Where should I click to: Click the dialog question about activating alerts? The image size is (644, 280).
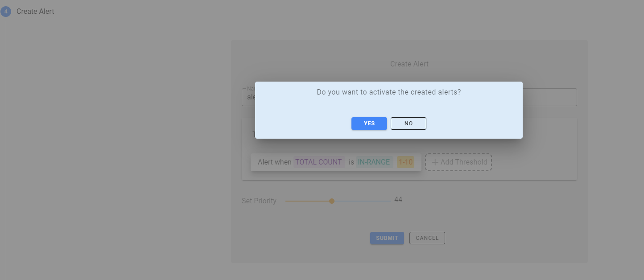point(388,92)
